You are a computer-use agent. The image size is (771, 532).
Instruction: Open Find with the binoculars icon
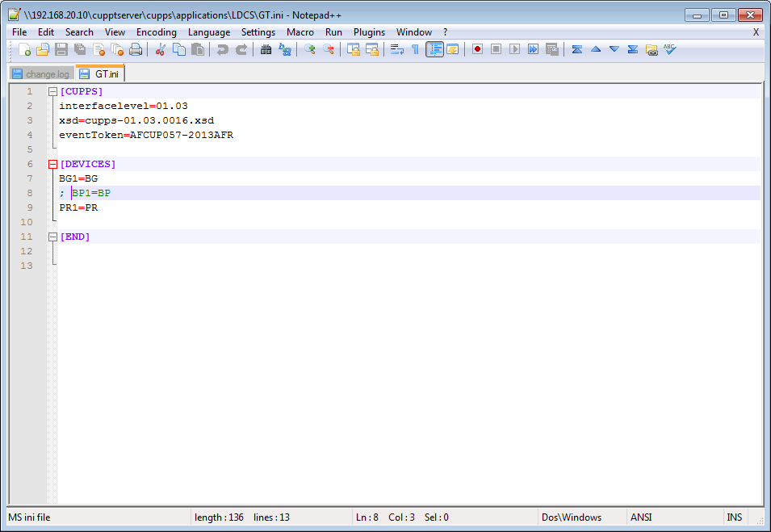(x=266, y=50)
